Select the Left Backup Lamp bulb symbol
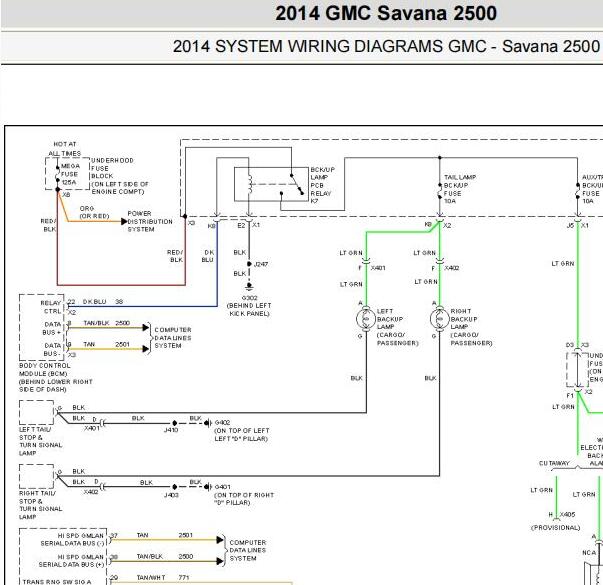 click(x=366, y=318)
